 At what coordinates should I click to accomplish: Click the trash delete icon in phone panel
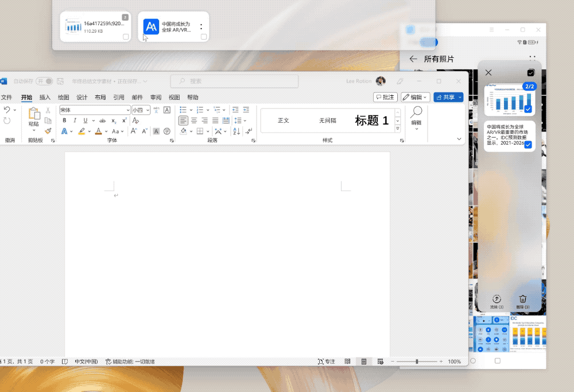[x=522, y=299]
